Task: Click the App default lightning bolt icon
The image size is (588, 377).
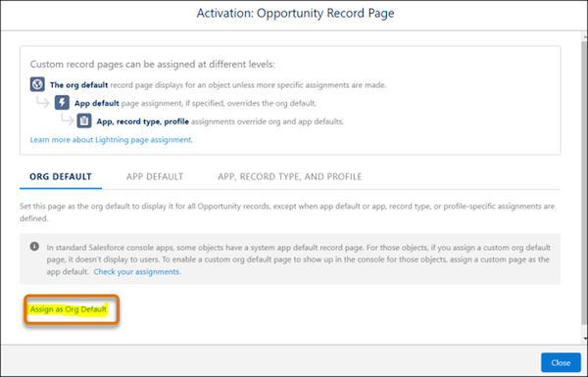Action: point(62,102)
